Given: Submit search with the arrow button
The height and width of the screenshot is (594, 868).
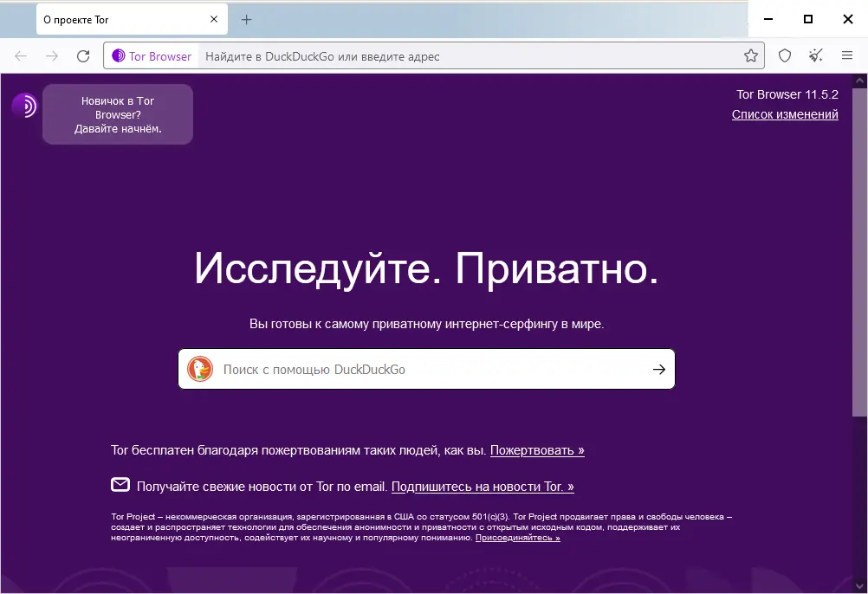Looking at the screenshot, I should pyautogui.click(x=658, y=370).
